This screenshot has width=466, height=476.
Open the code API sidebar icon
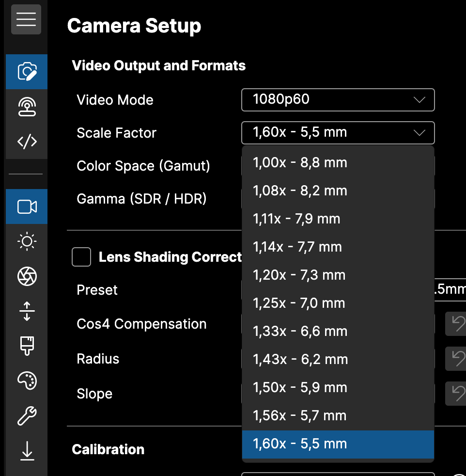27,142
